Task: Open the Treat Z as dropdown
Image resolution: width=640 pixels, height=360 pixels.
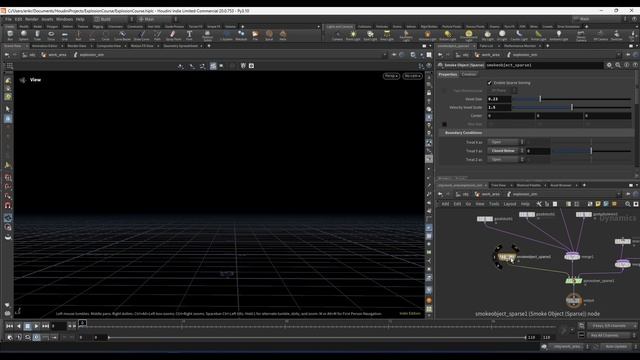Action: (x=505, y=160)
